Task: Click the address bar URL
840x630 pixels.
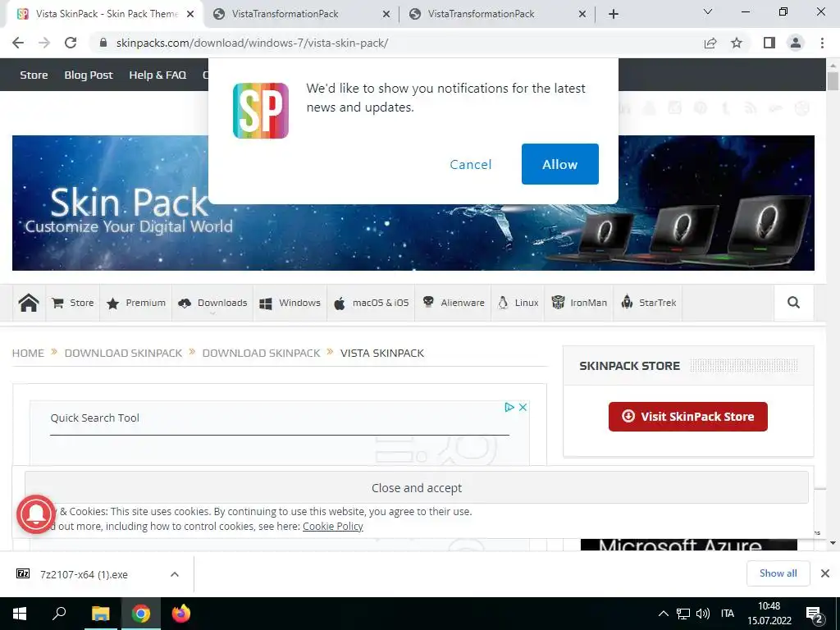Action: [253, 43]
